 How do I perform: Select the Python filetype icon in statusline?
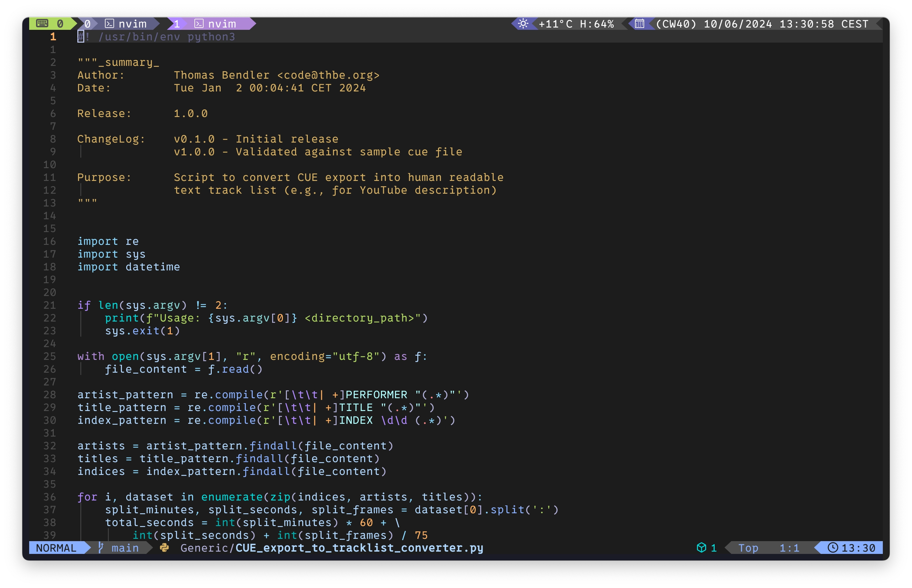point(164,548)
